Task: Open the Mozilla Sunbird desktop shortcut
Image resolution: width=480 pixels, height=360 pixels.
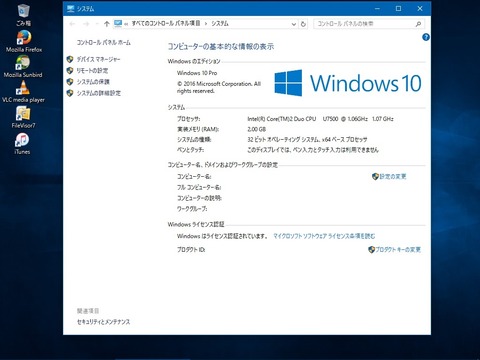Action: click(23, 66)
